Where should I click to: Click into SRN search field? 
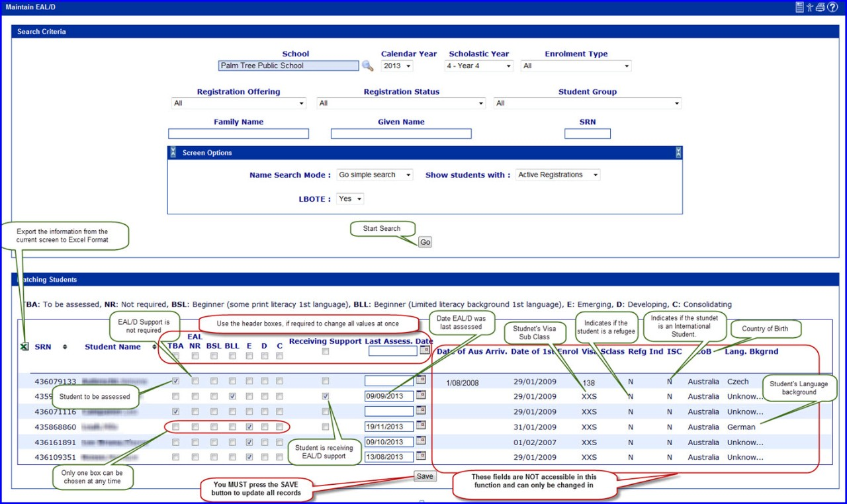[x=588, y=134]
